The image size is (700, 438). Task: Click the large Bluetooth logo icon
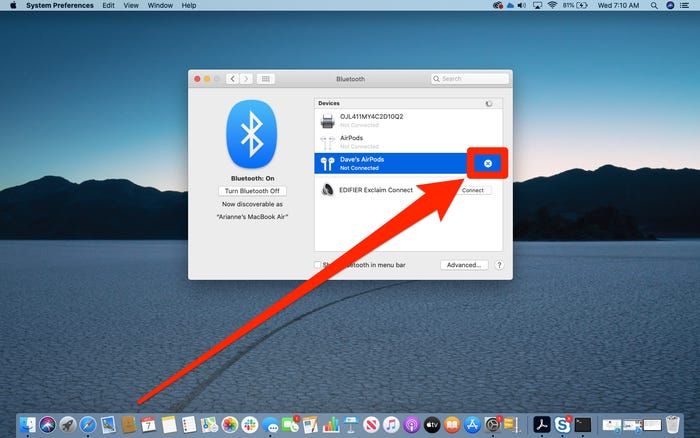pyautogui.click(x=252, y=134)
